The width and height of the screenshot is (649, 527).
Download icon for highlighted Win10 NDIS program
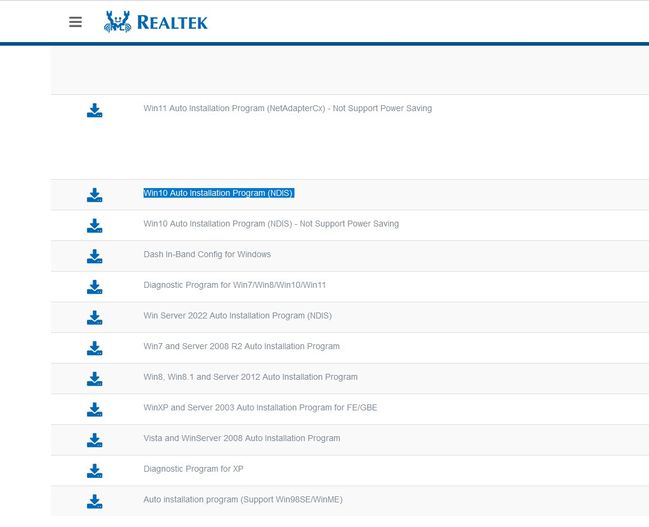(x=94, y=195)
